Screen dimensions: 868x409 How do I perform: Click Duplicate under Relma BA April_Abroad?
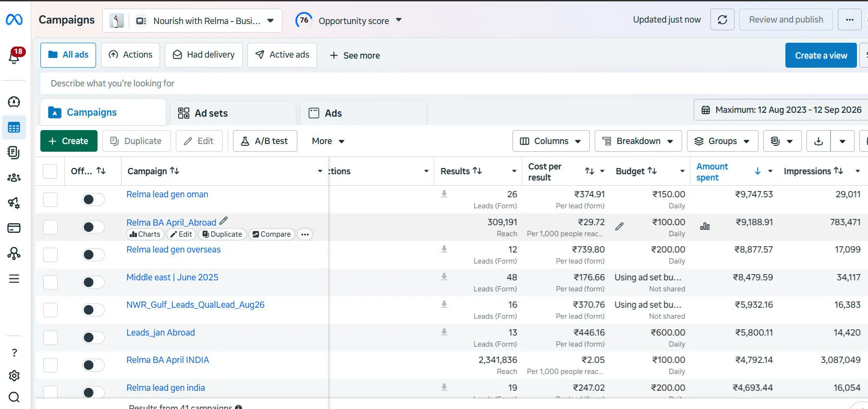[x=222, y=234]
